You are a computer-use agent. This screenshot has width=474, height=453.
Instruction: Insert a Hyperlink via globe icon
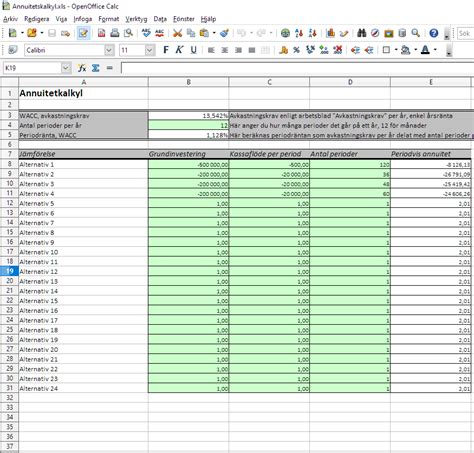pyautogui.click(x=285, y=33)
